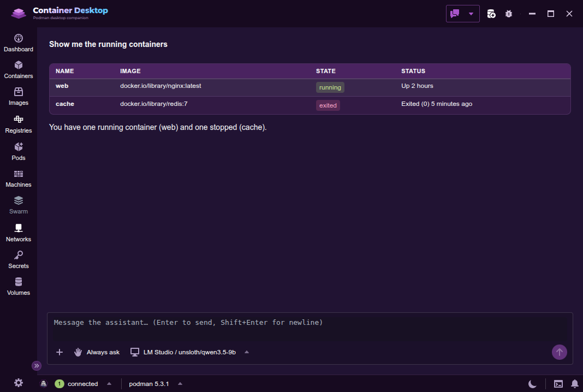Expand the sidebar with double-chevron button

click(x=37, y=366)
